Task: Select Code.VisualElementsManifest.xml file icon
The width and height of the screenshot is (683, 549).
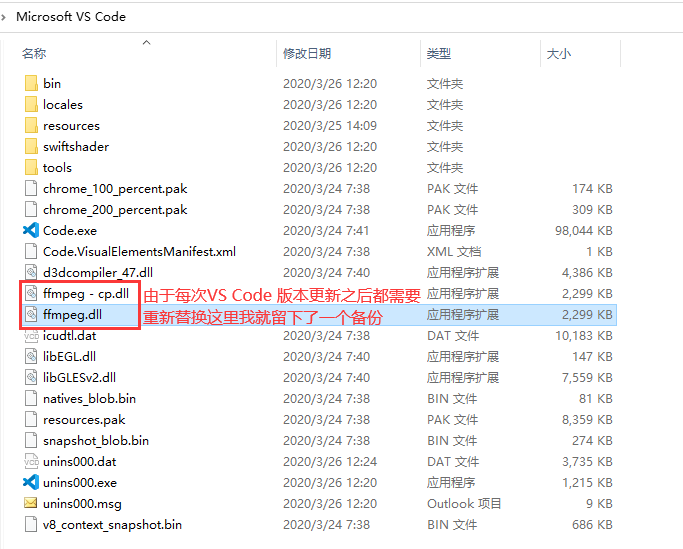Action: [x=31, y=251]
